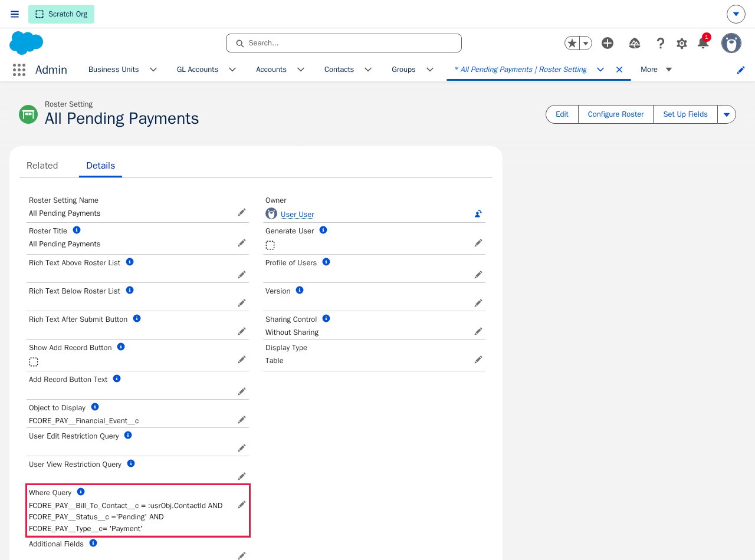The width and height of the screenshot is (755, 560).
Task: Open the Help question mark icon
Action: pos(661,43)
